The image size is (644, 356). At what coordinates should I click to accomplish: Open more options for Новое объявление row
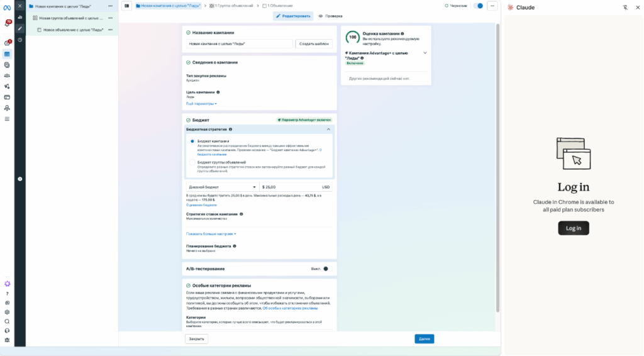click(x=111, y=30)
